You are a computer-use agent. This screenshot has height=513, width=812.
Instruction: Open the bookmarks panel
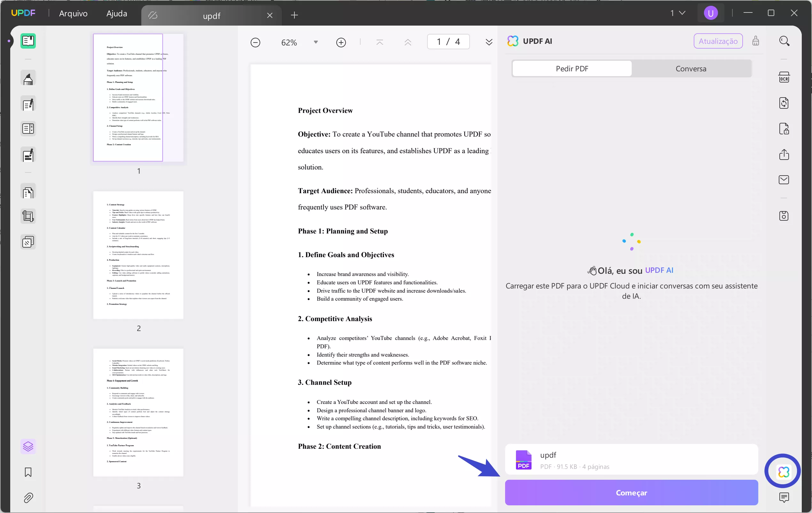click(x=28, y=472)
